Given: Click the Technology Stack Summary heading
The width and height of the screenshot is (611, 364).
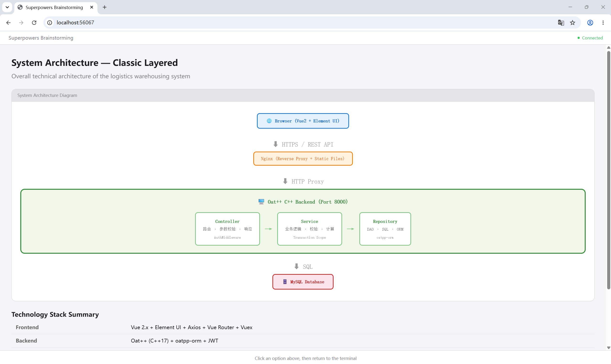Looking at the screenshot, I should [x=55, y=314].
